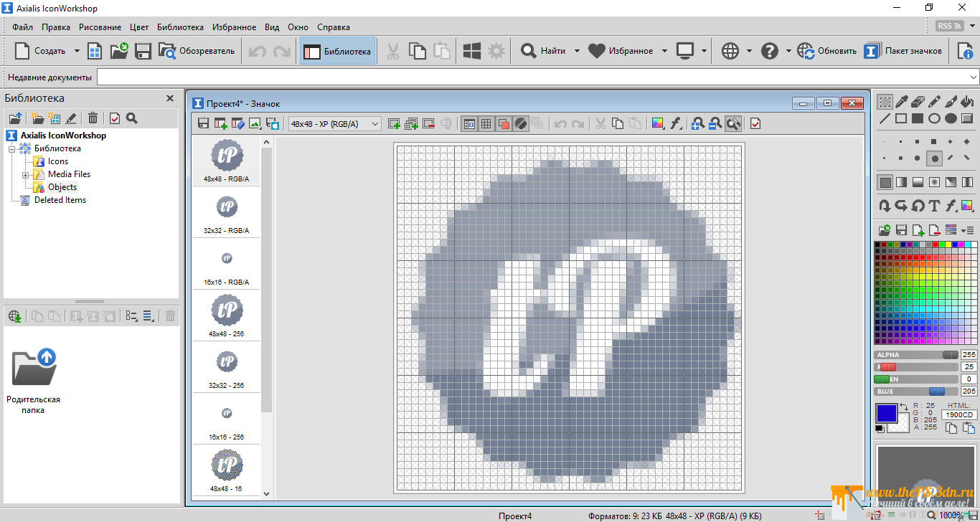The height and width of the screenshot is (522, 980).
Task: Open the Файл menu
Action: 22,27
